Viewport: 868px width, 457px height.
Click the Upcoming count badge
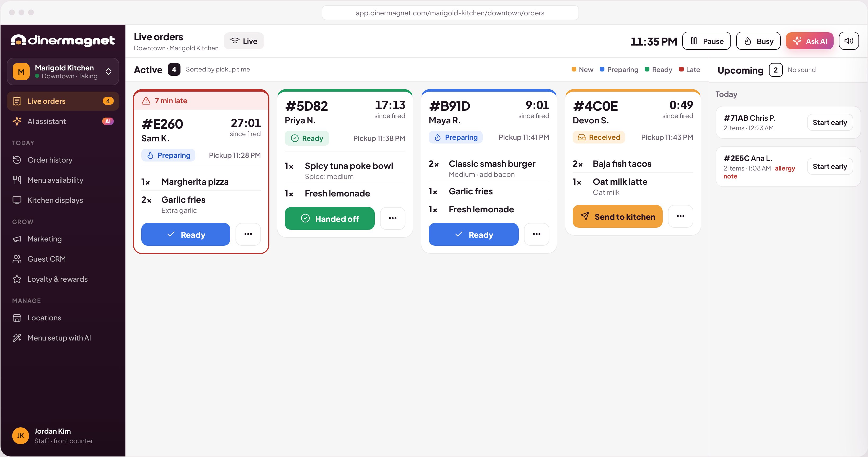coord(775,70)
